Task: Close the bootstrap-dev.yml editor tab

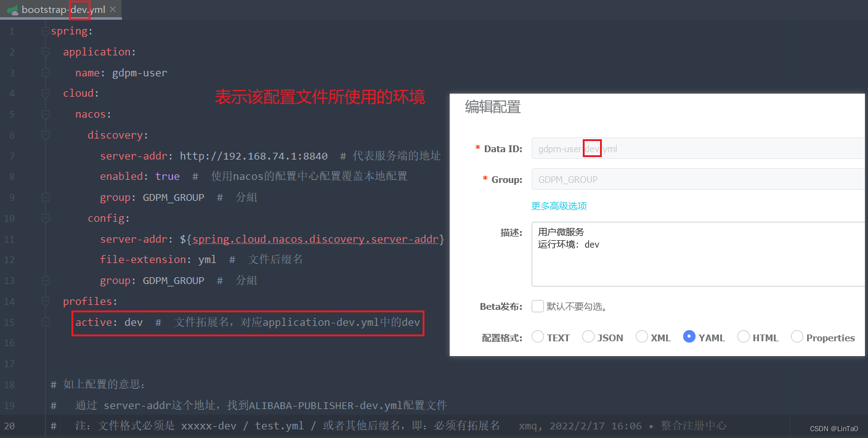Action: (x=113, y=10)
